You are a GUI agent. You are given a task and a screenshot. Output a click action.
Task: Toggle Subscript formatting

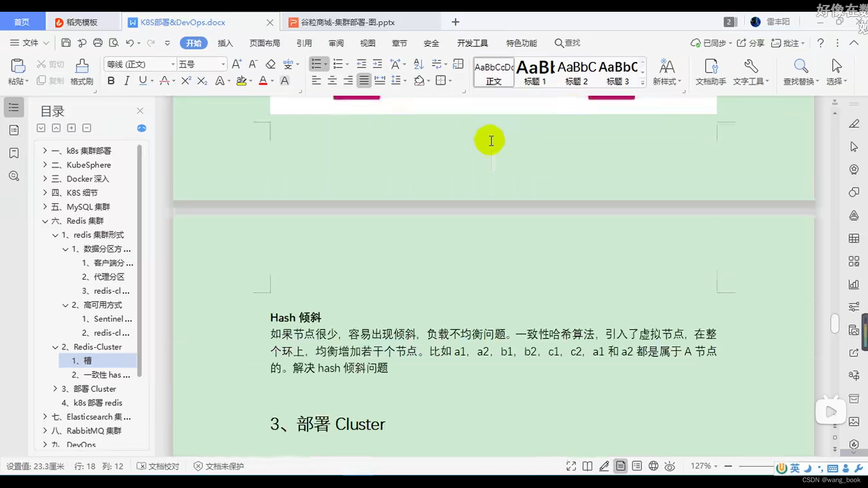coord(202,81)
